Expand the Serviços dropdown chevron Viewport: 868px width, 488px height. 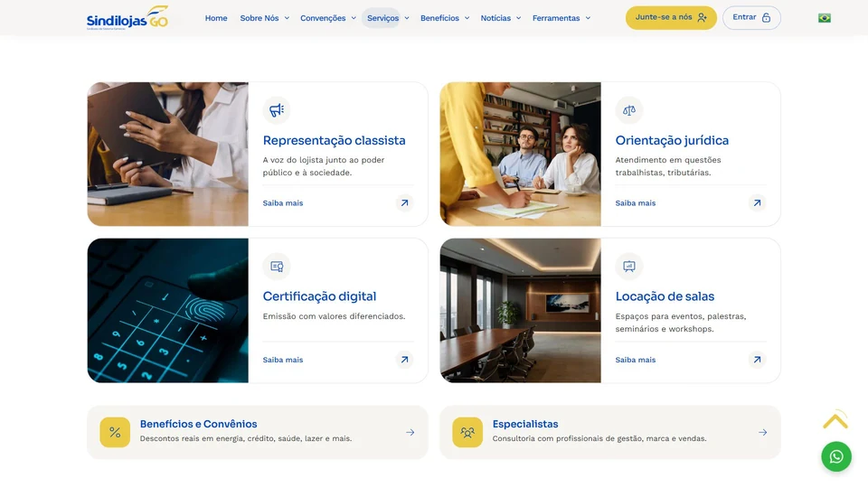407,18
